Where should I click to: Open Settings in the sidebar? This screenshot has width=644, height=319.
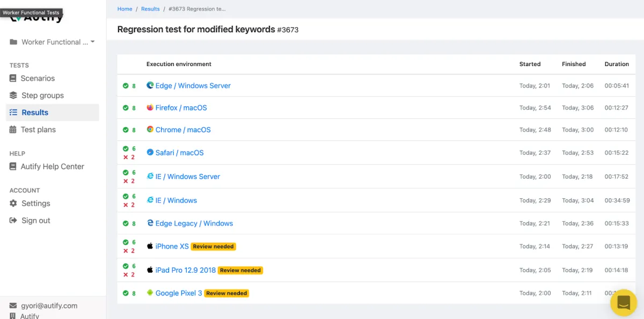36,204
